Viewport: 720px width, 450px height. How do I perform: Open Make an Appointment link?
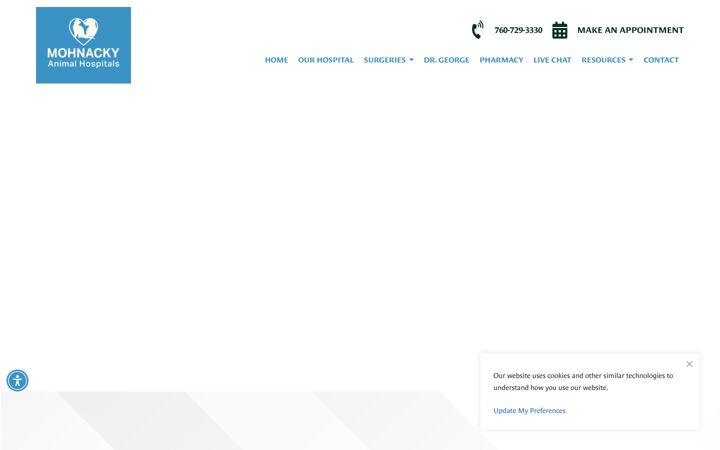(630, 30)
